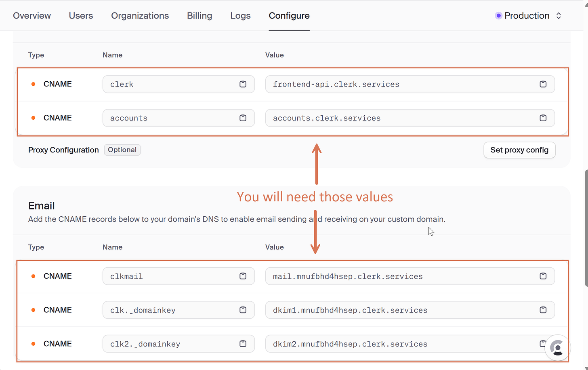Screen dimensions: 588x370
Task: Copy frontend-api.clerk.services value
Action: [543, 84]
